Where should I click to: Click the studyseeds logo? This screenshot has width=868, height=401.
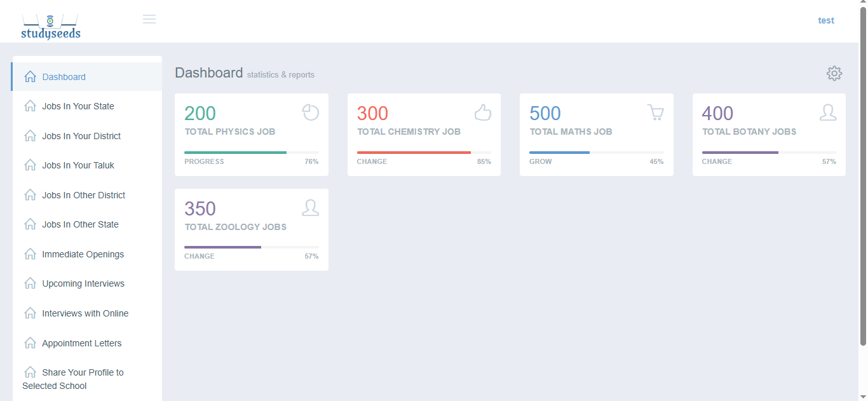[51, 27]
